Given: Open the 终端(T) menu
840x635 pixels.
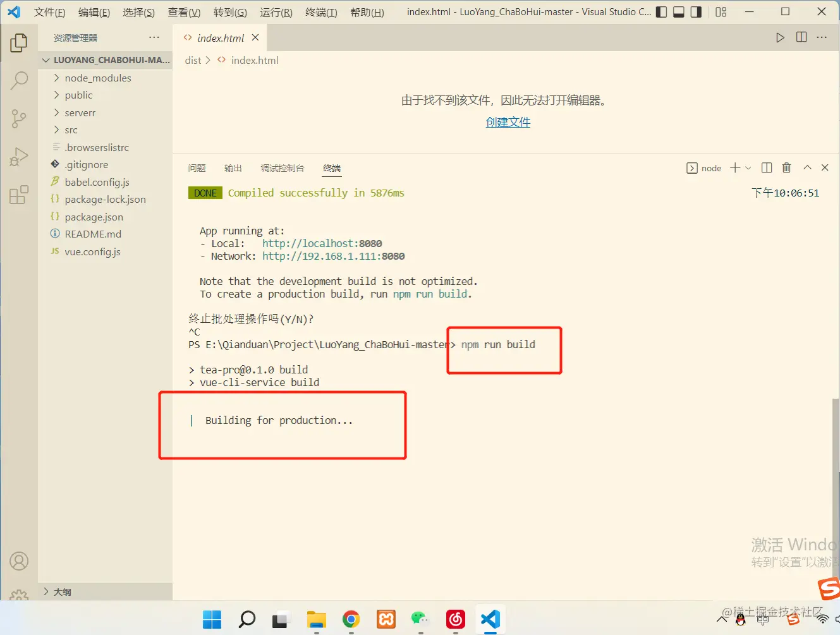Looking at the screenshot, I should pos(321,12).
